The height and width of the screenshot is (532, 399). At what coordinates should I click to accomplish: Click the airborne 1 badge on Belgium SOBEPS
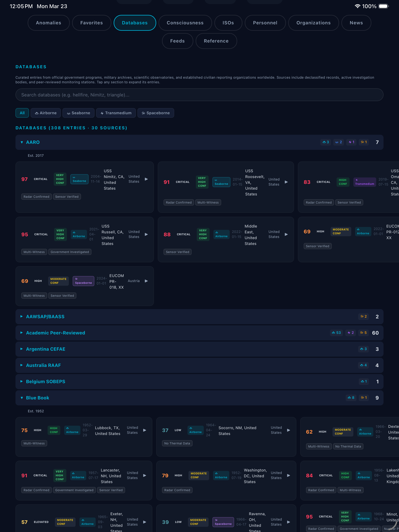coord(364,381)
